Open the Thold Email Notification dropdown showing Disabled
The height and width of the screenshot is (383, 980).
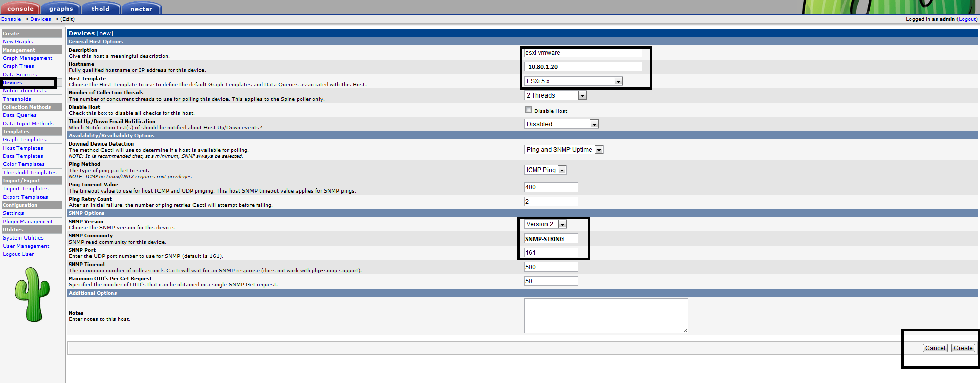click(x=561, y=124)
